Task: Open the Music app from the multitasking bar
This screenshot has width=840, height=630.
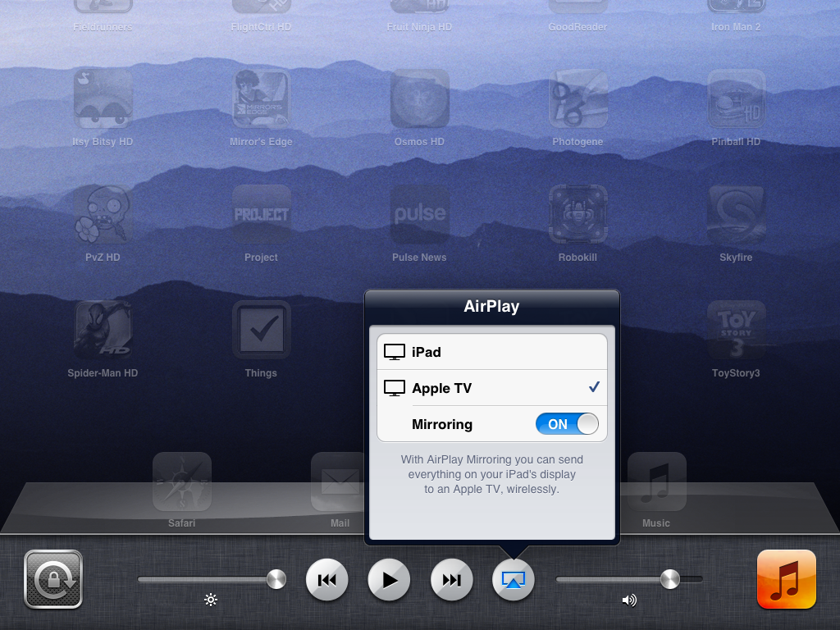Action: (x=787, y=580)
